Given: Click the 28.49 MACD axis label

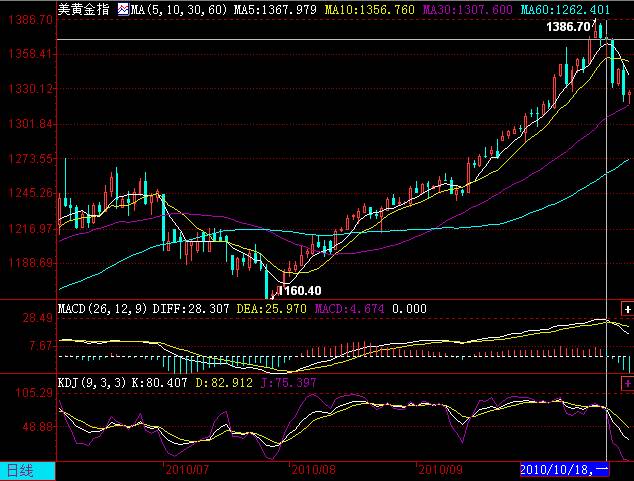Looking at the screenshot, I should pos(37,318).
